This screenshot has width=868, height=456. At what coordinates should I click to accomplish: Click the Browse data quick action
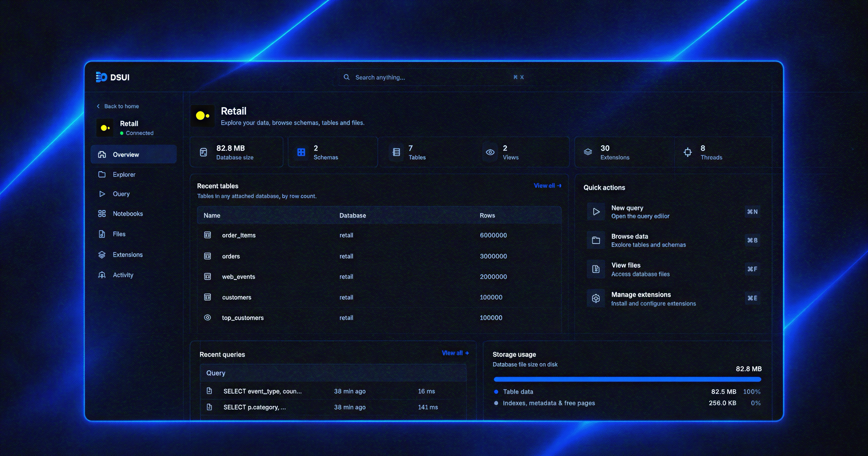click(x=673, y=240)
